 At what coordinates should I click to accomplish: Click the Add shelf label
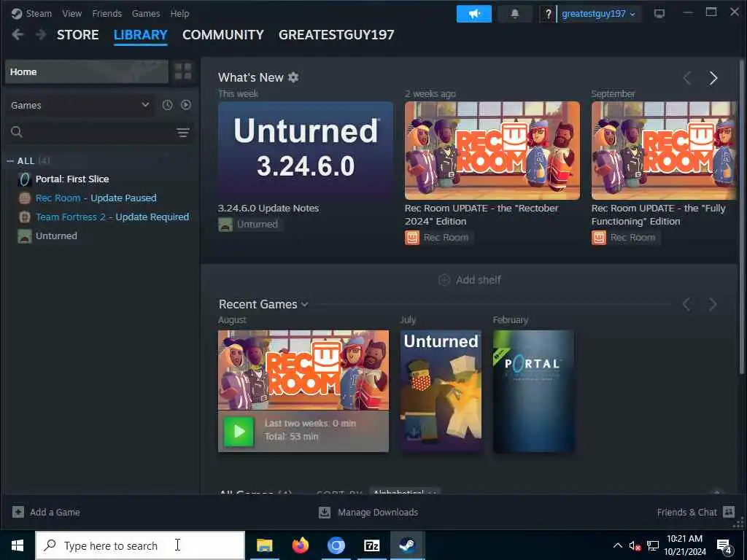point(479,280)
